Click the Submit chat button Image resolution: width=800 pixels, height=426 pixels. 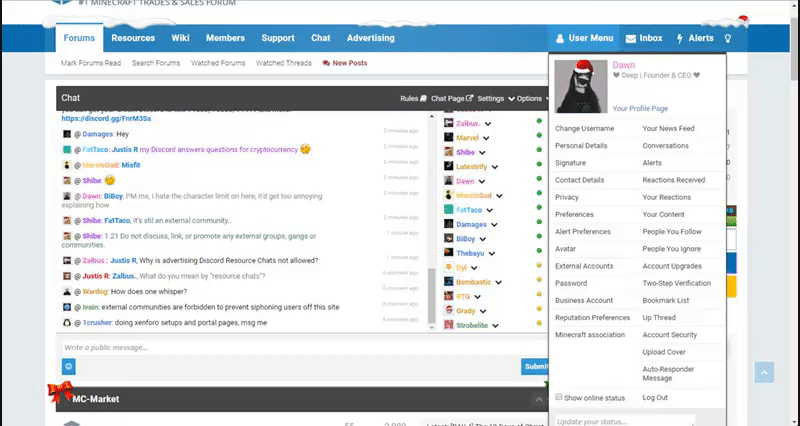pyautogui.click(x=535, y=366)
